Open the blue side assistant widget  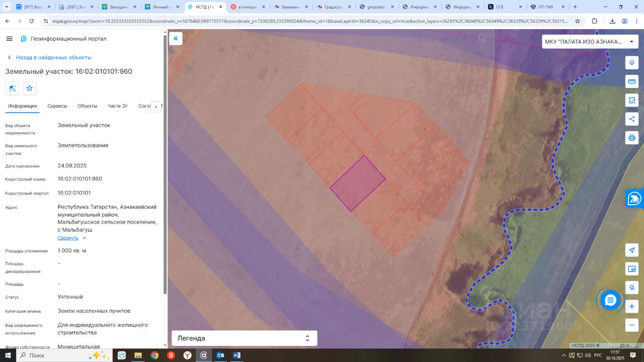[x=635, y=199]
